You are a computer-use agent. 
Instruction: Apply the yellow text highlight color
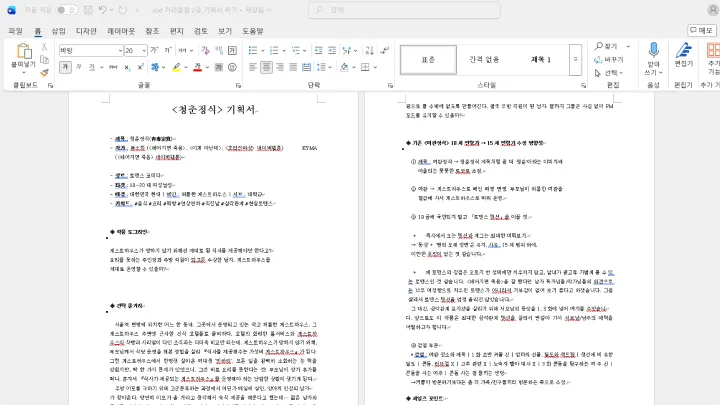(x=176, y=68)
